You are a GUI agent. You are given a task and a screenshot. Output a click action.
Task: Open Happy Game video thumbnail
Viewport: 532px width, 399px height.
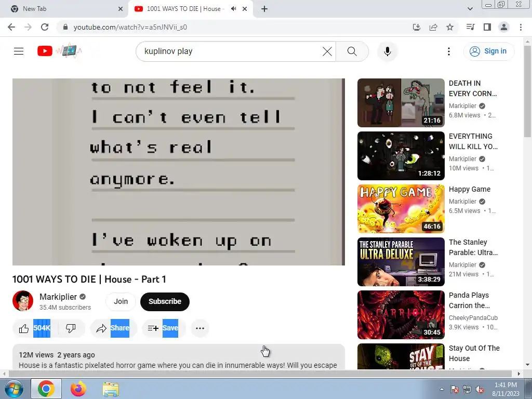(401, 209)
